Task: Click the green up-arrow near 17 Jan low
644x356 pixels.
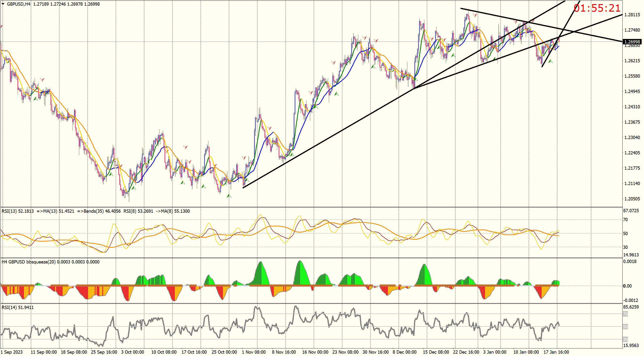Action: (550, 61)
